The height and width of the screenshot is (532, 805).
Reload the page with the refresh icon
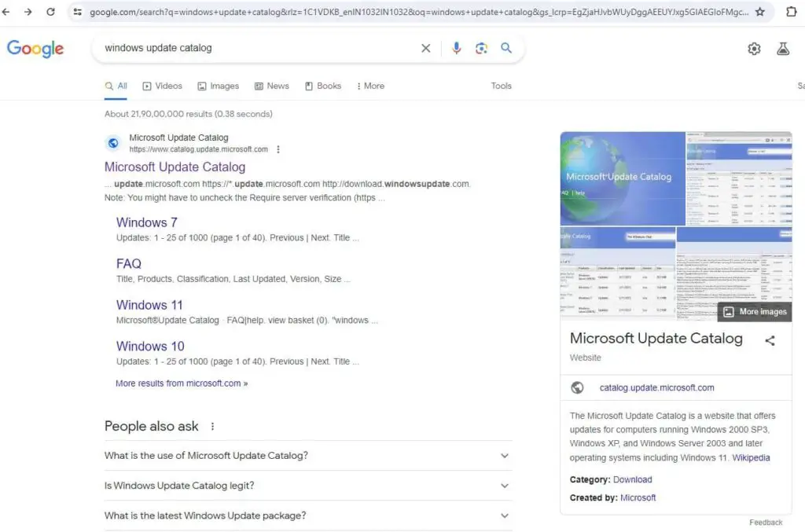point(50,12)
